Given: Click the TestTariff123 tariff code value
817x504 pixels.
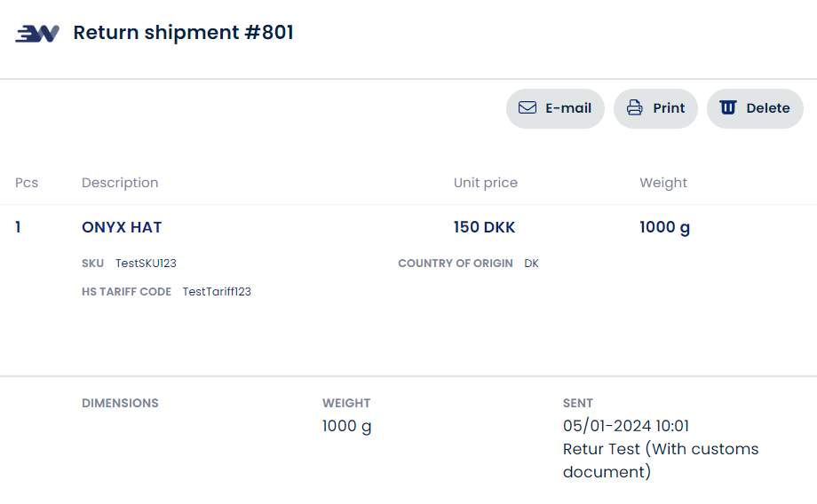Looking at the screenshot, I should (217, 292).
